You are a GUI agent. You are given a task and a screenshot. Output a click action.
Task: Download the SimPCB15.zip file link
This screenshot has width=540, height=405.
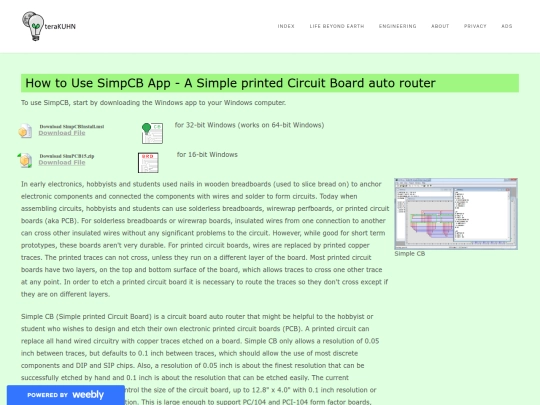(x=62, y=163)
